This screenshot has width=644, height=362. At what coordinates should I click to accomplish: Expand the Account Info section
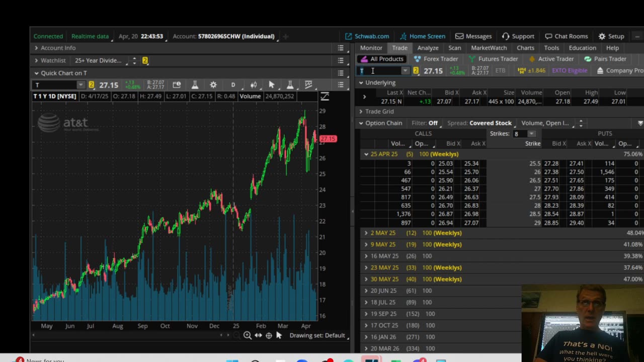36,48
